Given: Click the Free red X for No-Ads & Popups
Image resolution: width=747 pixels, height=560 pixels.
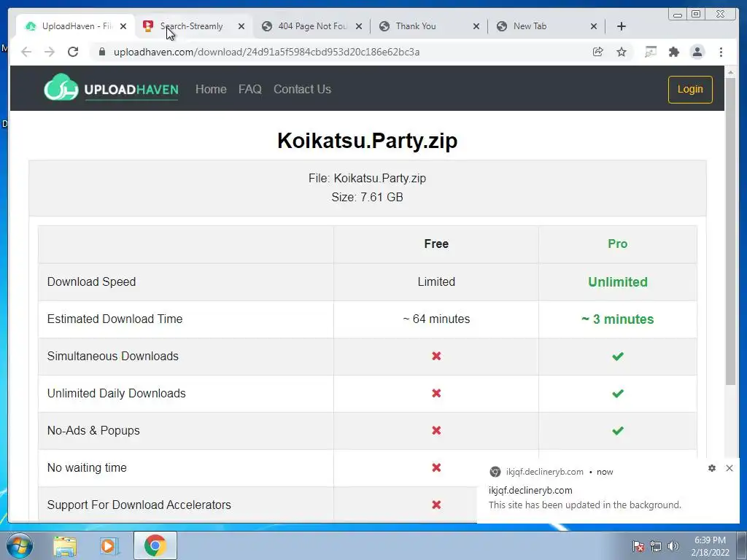Looking at the screenshot, I should click(x=436, y=430).
